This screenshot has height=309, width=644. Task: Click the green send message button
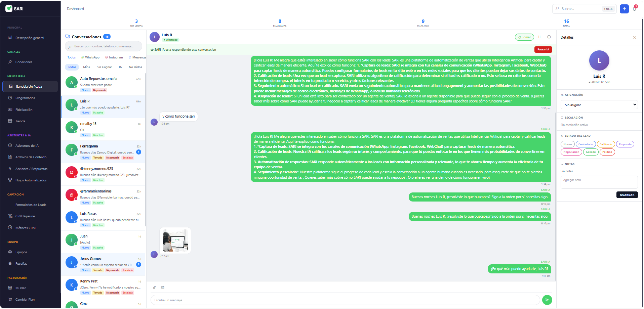pos(547,300)
